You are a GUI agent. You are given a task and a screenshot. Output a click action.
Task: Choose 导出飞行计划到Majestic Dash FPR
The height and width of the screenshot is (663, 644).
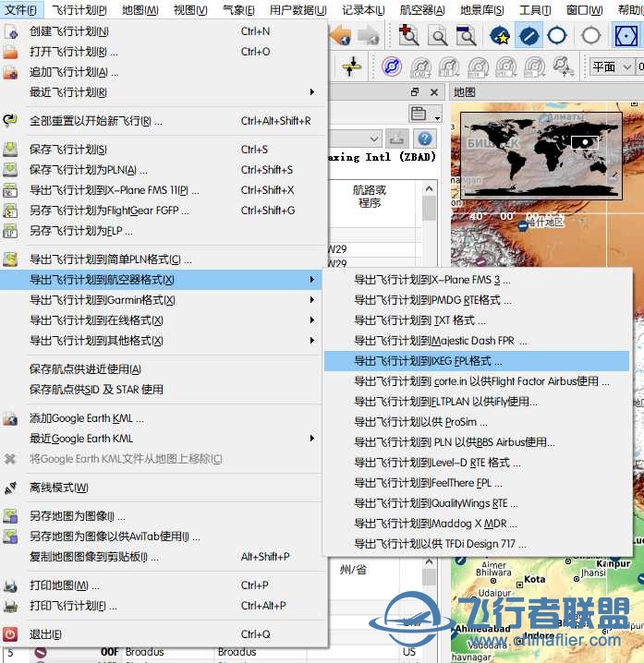[x=477, y=341]
